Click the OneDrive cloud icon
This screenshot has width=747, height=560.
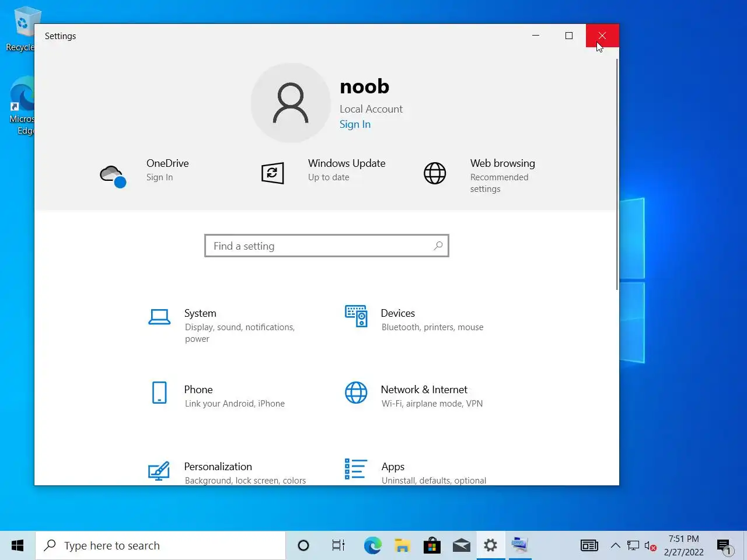coord(113,176)
